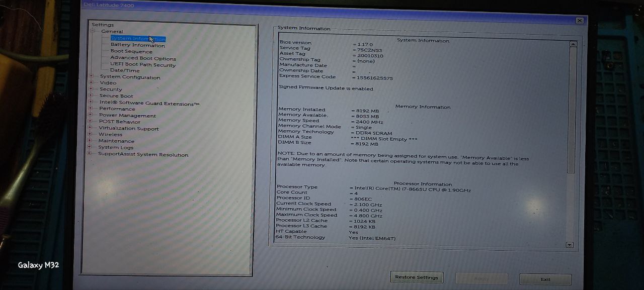Open Performance category
Screen dimensions: 644x290
pyautogui.click(x=117, y=109)
